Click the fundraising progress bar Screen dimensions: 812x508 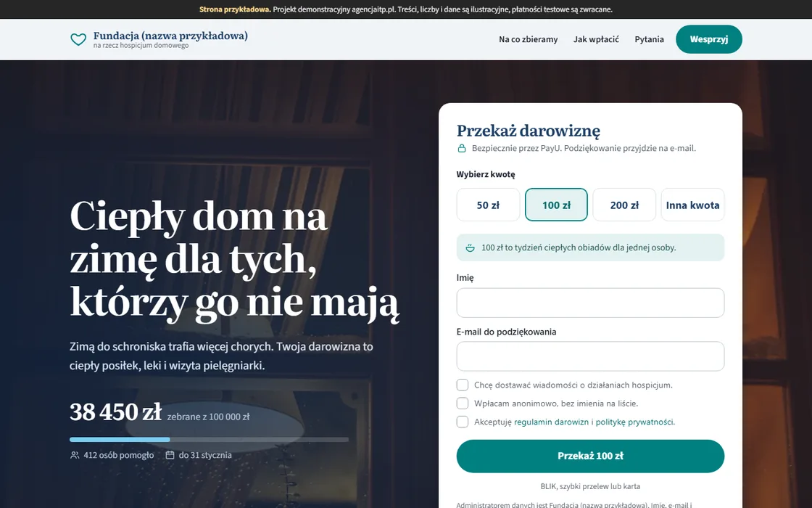[210, 440]
